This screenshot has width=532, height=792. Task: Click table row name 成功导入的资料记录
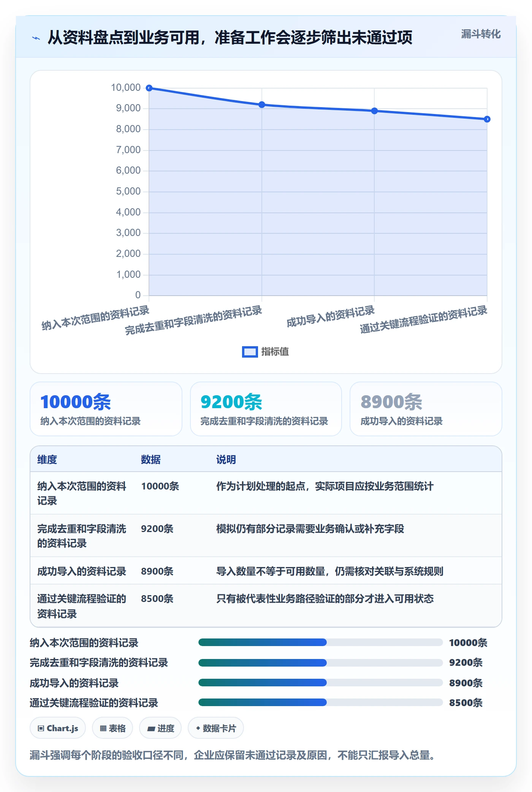point(82,571)
